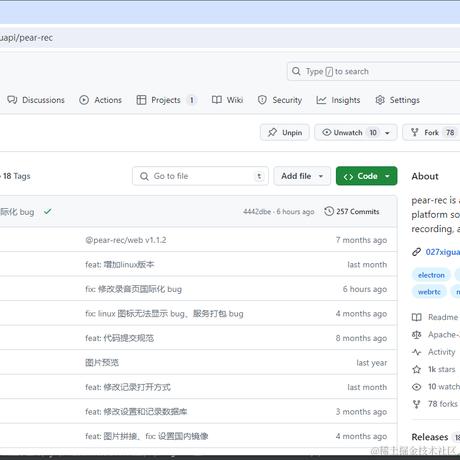The image size is (460, 460).
Task: Open repository Settings tab
Action: [x=397, y=100]
